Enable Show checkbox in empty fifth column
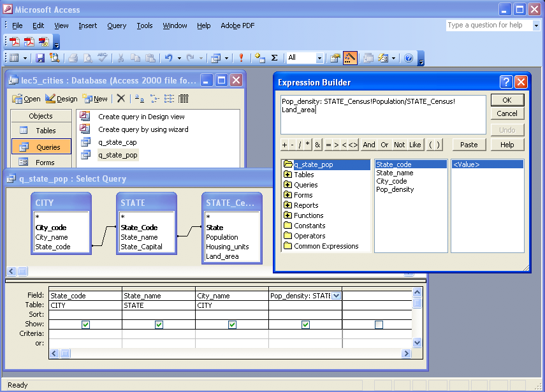 tap(379, 324)
